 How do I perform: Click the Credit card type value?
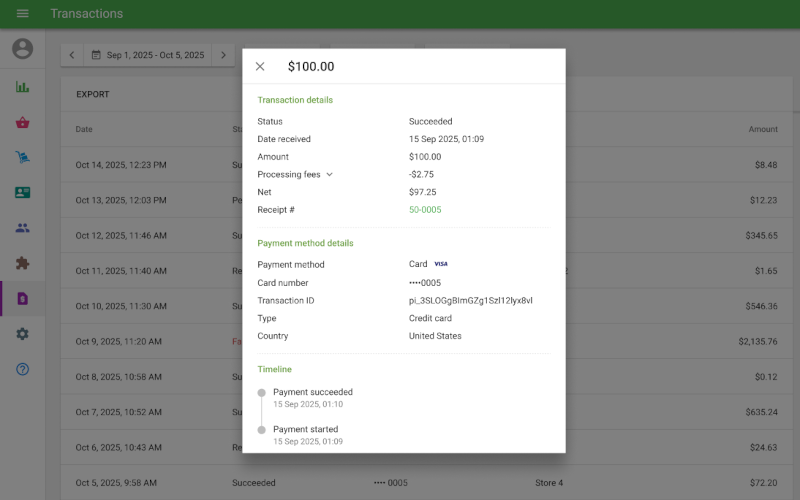pyautogui.click(x=430, y=318)
